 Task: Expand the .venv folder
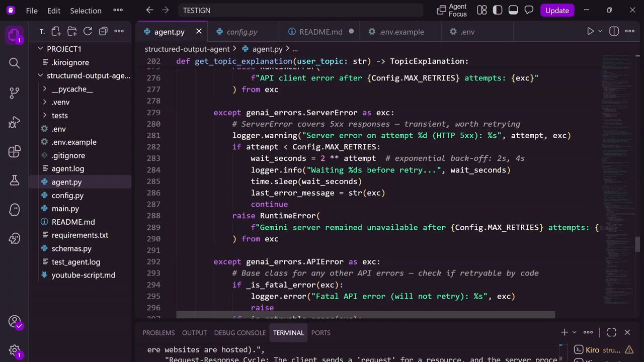pos(45,102)
